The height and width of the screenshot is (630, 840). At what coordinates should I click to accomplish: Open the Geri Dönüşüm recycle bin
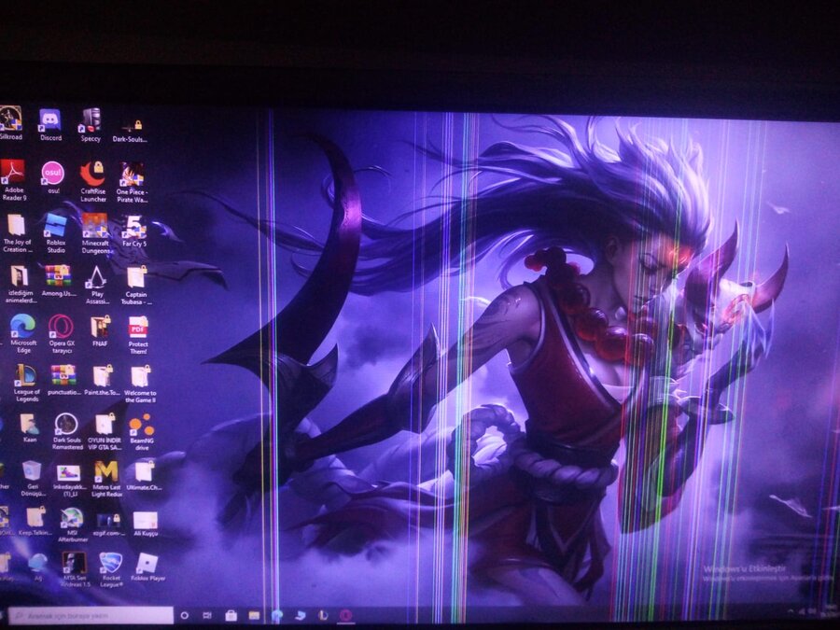click(x=33, y=478)
